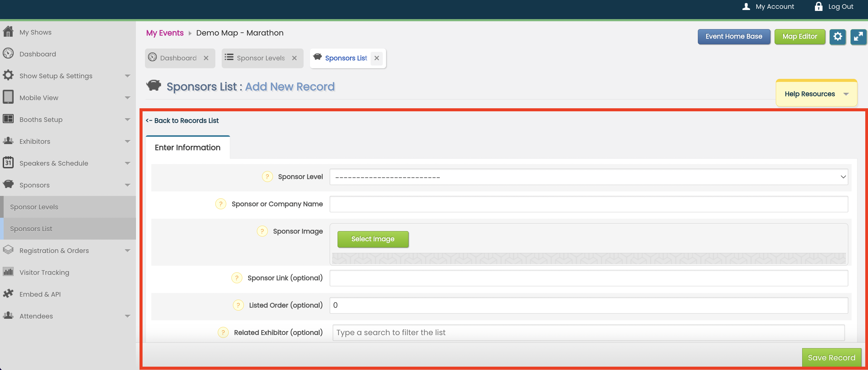Click the Dashboard gauge icon in sidebar
This screenshot has width=868, height=370.
(8, 54)
